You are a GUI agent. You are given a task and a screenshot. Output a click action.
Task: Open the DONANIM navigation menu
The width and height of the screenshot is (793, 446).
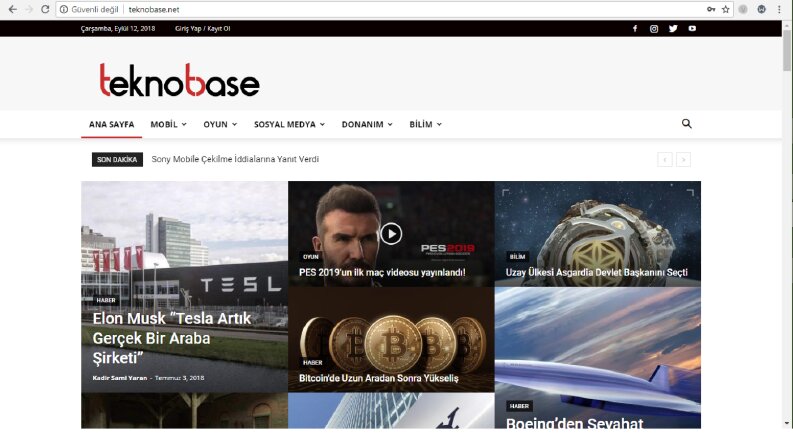(x=367, y=124)
